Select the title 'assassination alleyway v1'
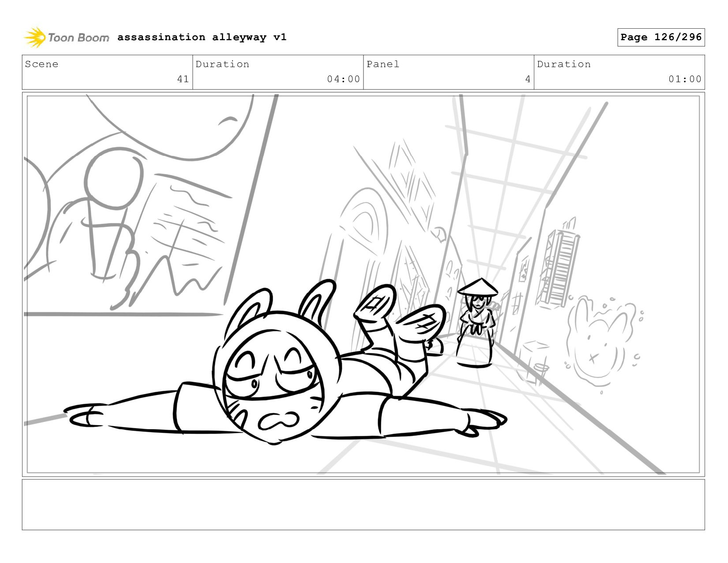Image resolution: width=728 pixels, height=563 pixels. pyautogui.click(x=202, y=37)
